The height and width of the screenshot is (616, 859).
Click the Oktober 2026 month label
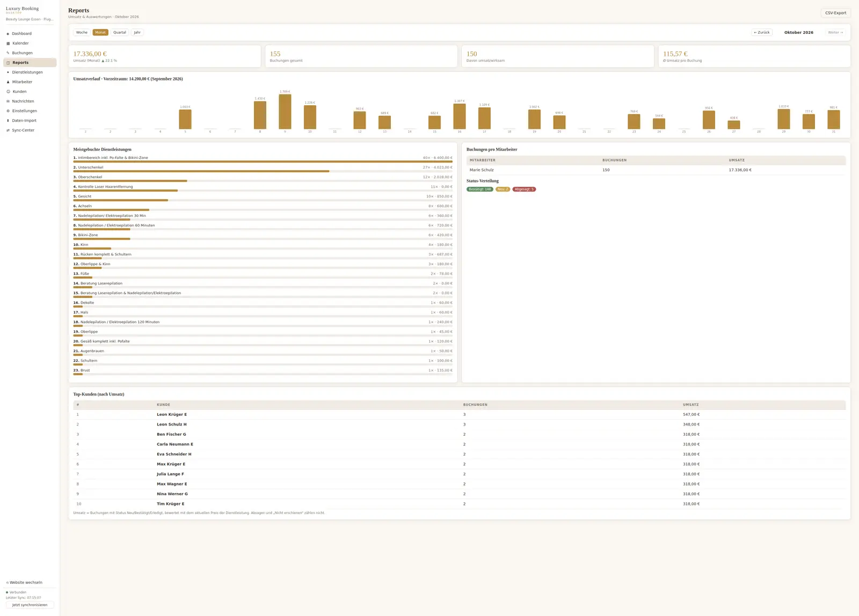coord(799,32)
